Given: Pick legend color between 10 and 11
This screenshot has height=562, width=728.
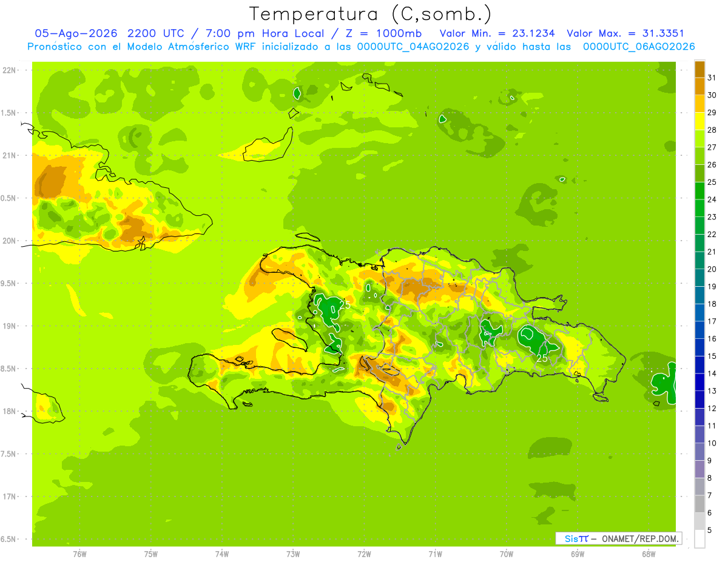Looking at the screenshot, I should coord(699,435).
